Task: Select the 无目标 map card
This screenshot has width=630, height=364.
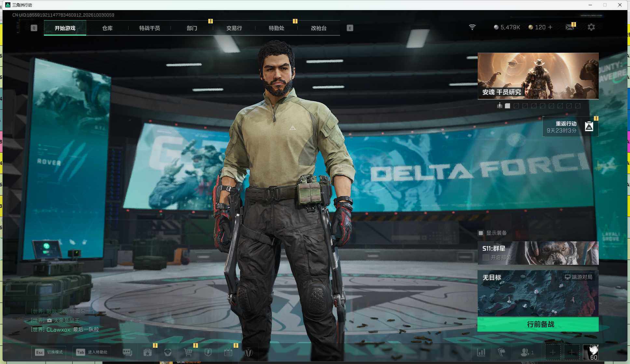Action: [538, 293]
